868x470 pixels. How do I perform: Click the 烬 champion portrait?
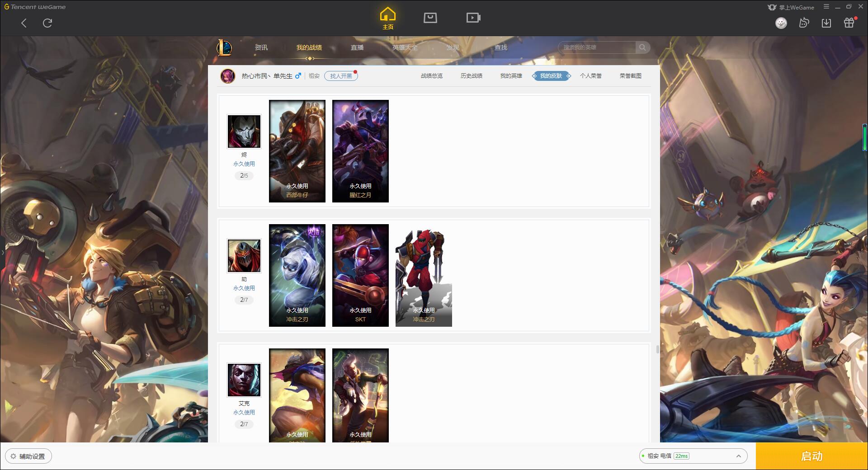(244, 131)
